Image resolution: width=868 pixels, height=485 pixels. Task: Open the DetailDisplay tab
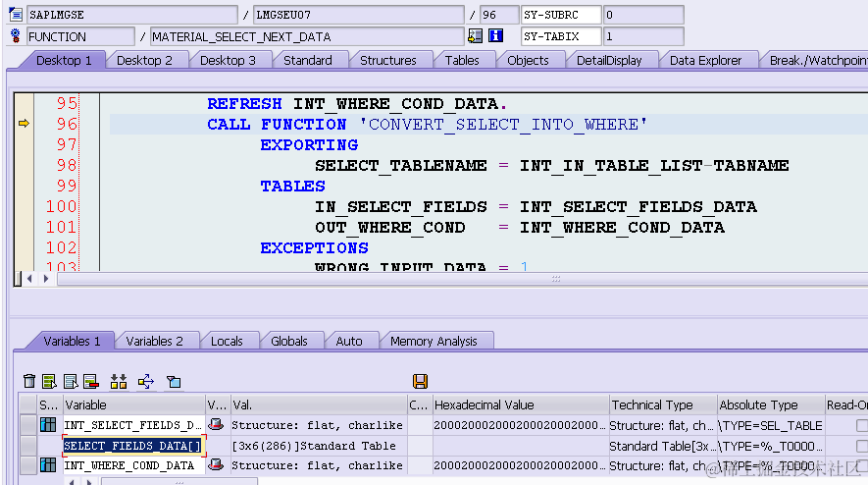pyautogui.click(x=609, y=61)
